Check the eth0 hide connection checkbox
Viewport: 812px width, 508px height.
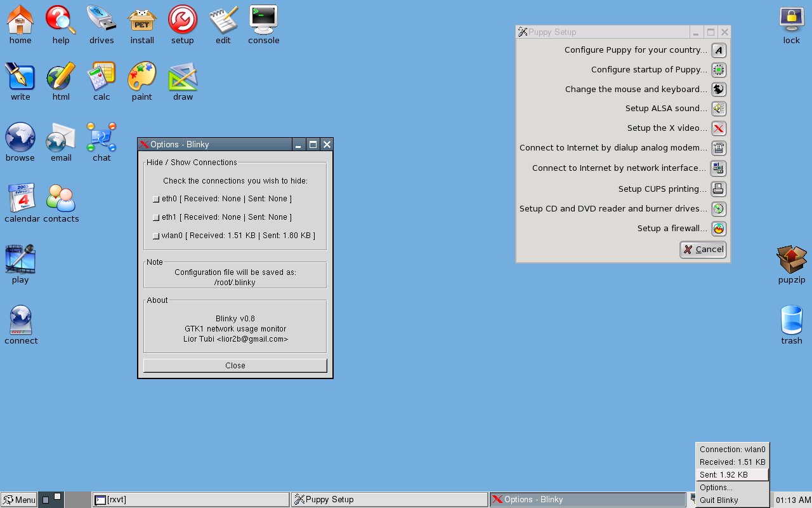156,199
